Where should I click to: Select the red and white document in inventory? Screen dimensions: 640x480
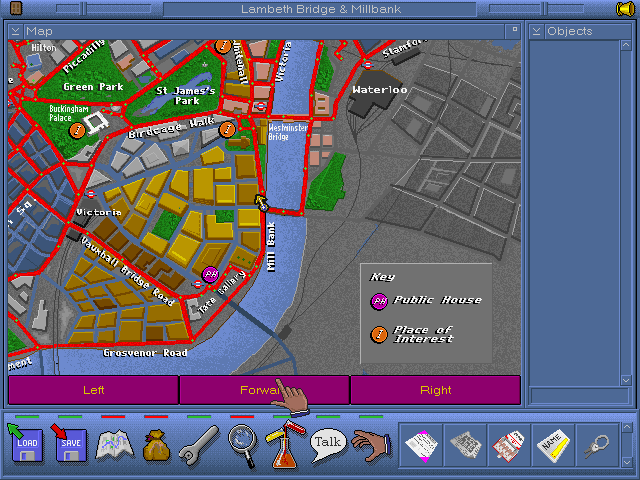click(x=509, y=445)
